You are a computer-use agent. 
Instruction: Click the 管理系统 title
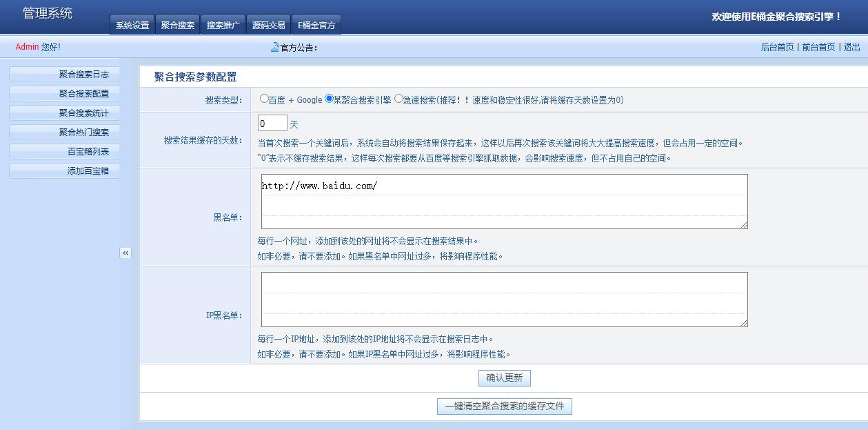pyautogui.click(x=47, y=13)
